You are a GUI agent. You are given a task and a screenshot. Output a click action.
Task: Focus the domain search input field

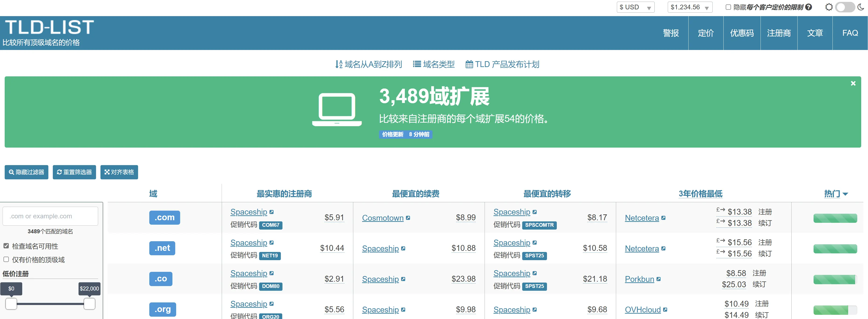[50, 216]
